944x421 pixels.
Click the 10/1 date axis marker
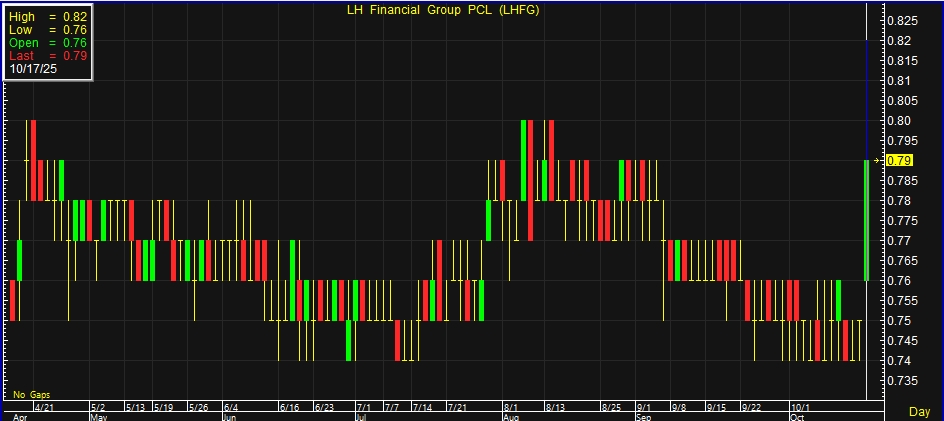(801, 408)
